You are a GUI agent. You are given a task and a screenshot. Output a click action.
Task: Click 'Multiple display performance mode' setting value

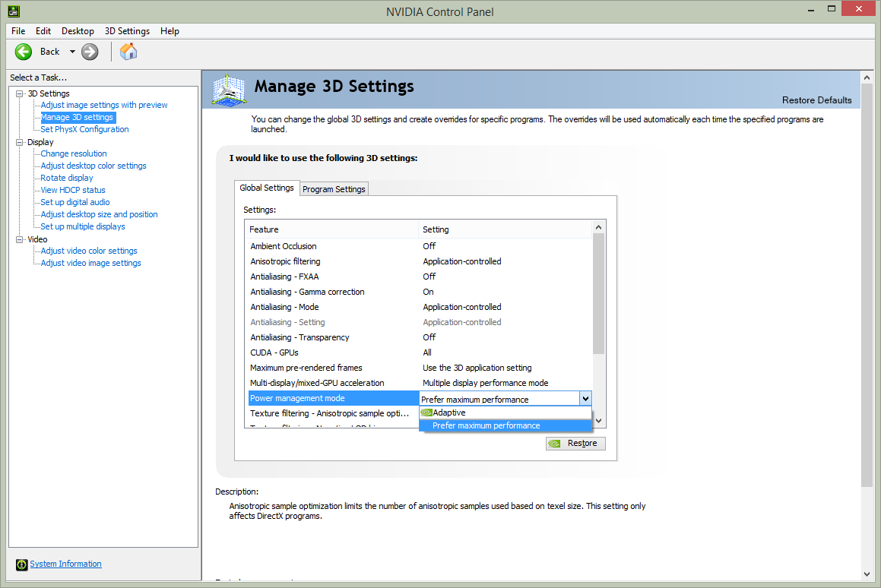(486, 383)
